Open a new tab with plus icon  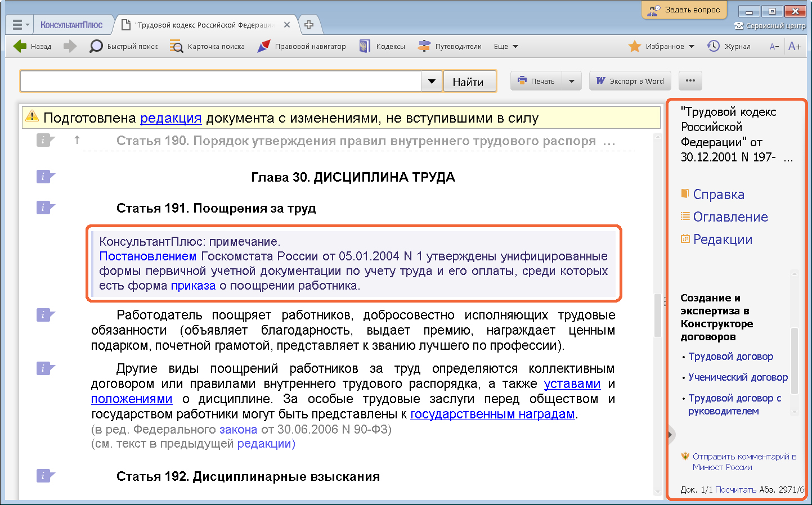[309, 25]
